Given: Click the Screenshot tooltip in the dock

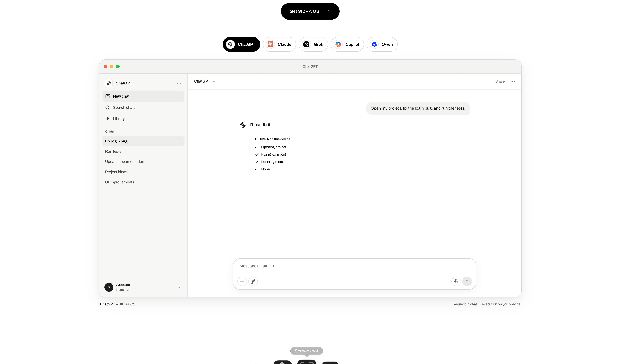Looking at the screenshot, I should 307,351.
